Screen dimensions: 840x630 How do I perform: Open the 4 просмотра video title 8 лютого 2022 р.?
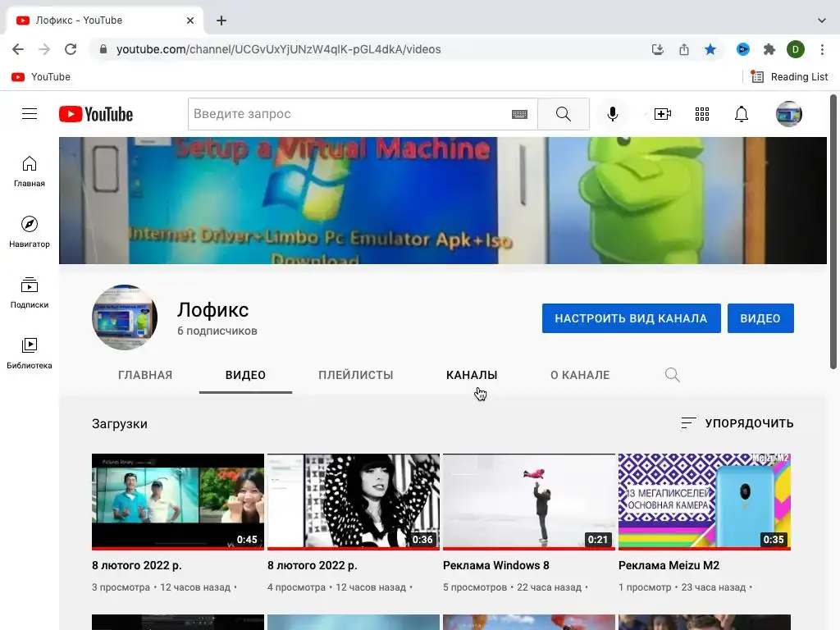tap(313, 565)
